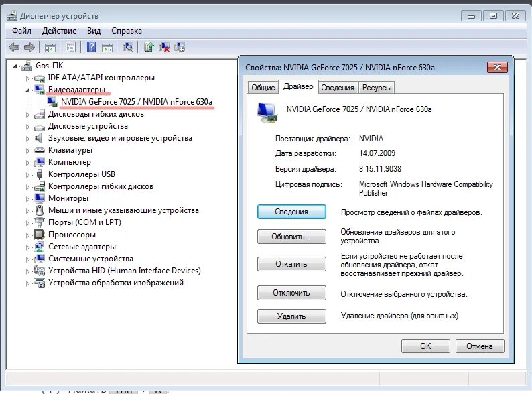Screen dimensions: 532x394
Task: Click driver version value 8.15.11.9038
Action: pos(380,169)
